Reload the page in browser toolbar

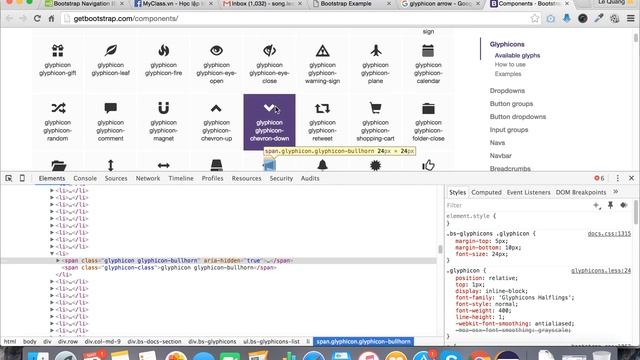[37, 19]
